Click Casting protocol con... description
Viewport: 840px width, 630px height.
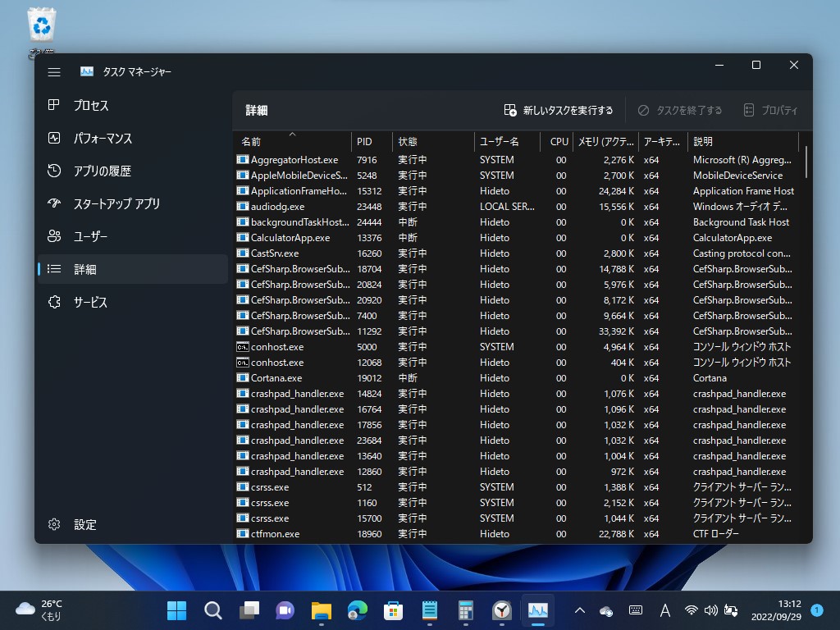[x=742, y=253]
